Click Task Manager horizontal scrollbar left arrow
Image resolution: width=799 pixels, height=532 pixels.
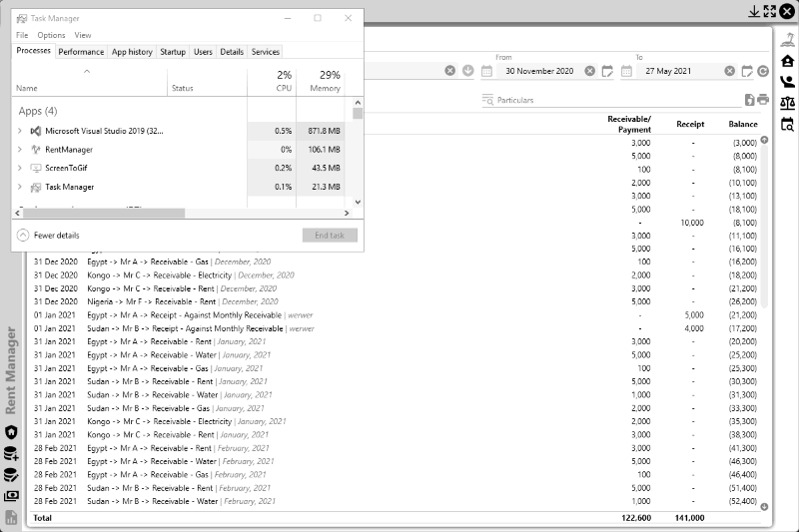tap(17, 214)
